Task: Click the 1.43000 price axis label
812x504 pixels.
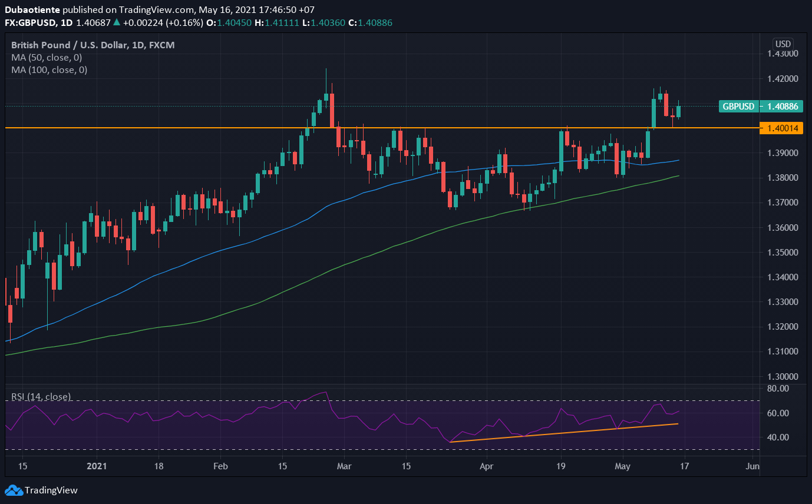Action: coord(783,54)
